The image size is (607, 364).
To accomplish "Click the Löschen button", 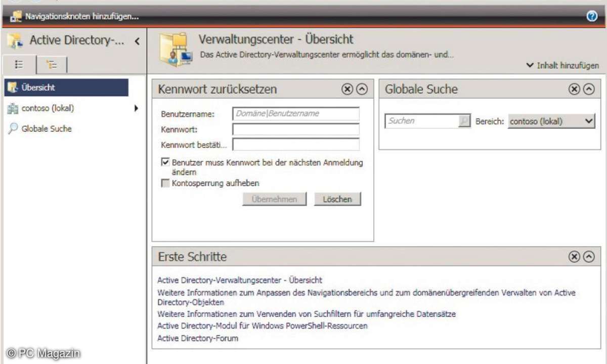I will tap(337, 199).
